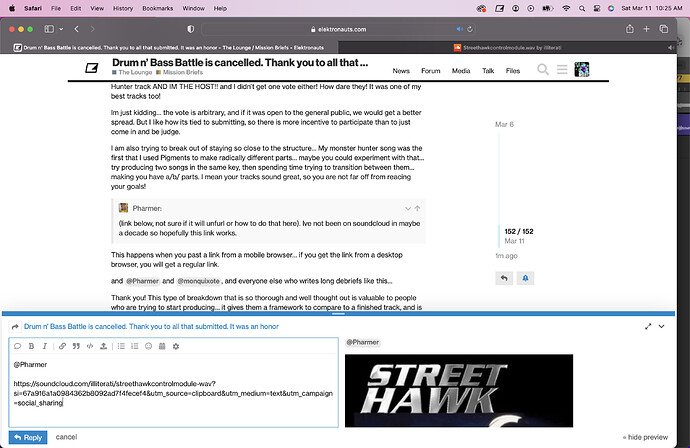
Task: Click the Street Hawk preview image
Action: click(x=459, y=391)
